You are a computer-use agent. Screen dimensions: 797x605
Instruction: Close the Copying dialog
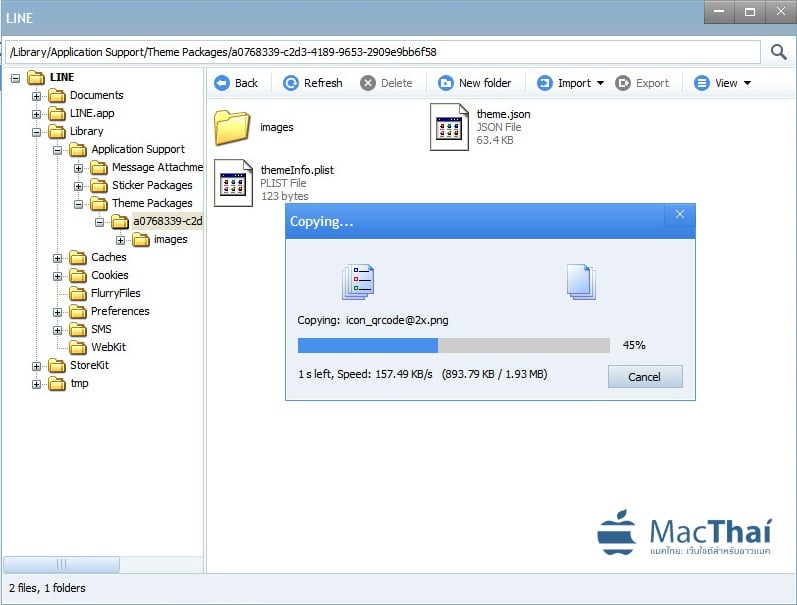[x=680, y=215]
